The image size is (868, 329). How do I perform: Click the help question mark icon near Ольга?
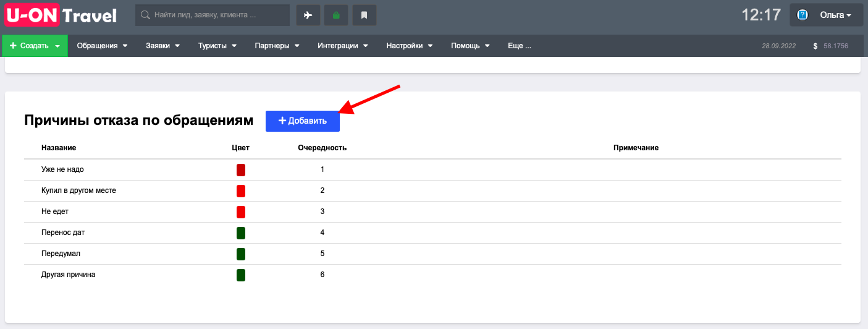pos(803,15)
